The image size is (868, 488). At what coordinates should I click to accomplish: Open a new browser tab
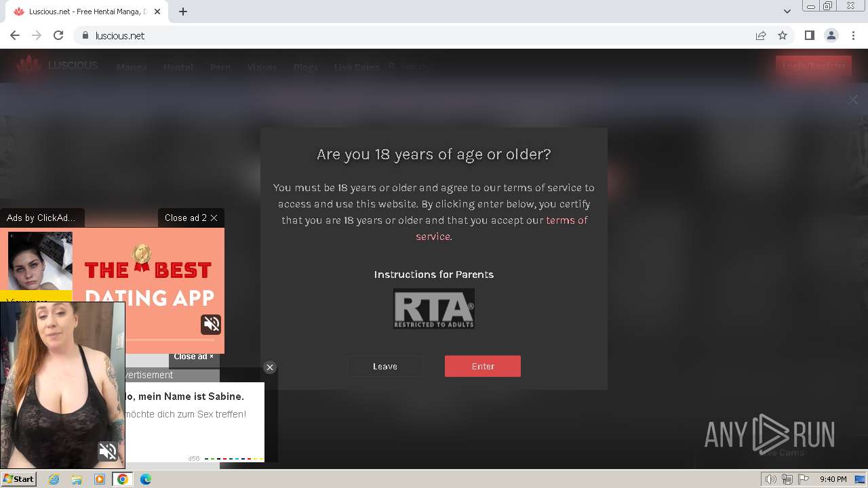[x=183, y=12]
